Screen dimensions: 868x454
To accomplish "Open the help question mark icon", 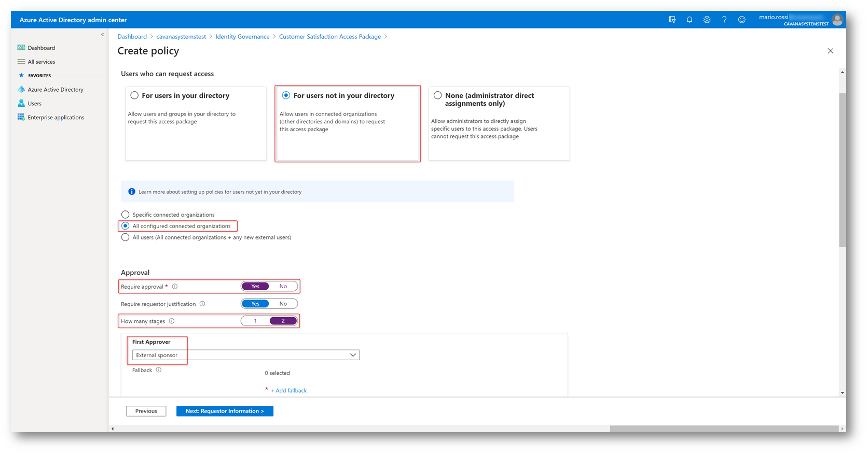I will pos(724,20).
